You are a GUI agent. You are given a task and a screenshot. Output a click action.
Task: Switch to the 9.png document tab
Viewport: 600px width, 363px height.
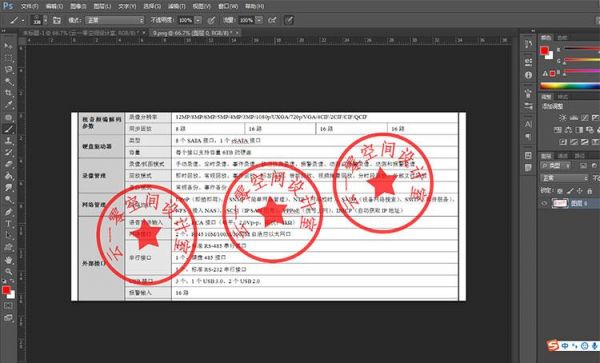coord(194,33)
